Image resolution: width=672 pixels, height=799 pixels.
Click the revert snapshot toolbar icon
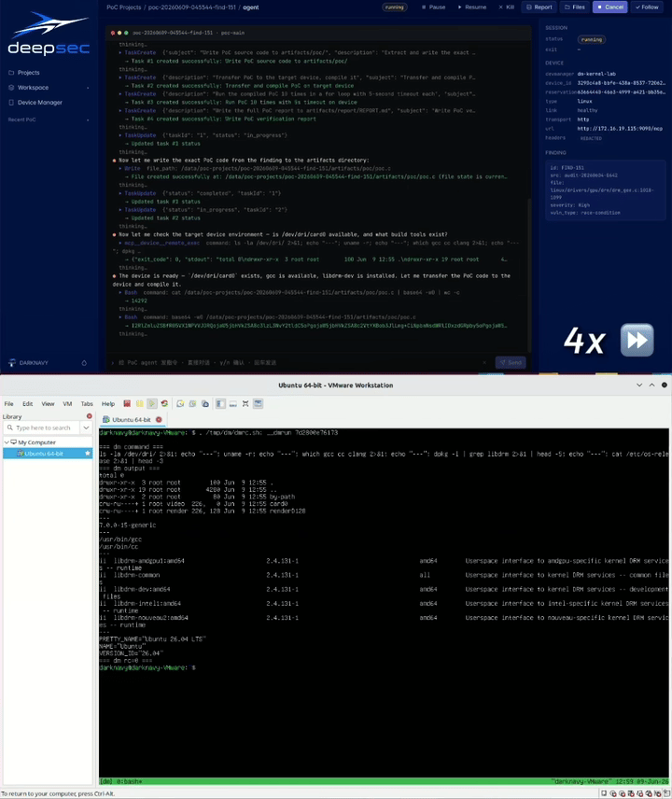click(x=192, y=403)
